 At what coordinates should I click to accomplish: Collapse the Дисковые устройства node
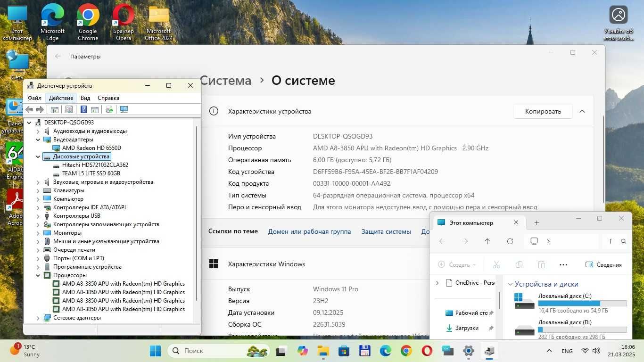pyautogui.click(x=38, y=156)
